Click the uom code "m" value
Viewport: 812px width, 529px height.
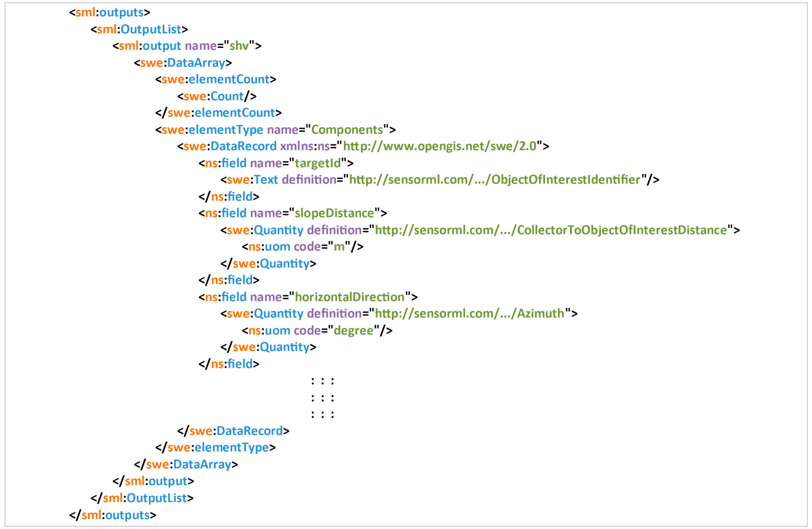pyautogui.click(x=339, y=247)
